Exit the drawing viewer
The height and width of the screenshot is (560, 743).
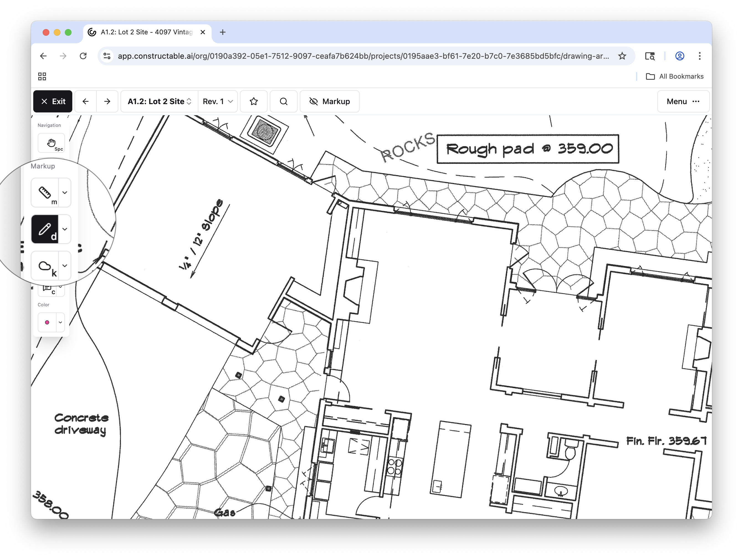coord(53,101)
